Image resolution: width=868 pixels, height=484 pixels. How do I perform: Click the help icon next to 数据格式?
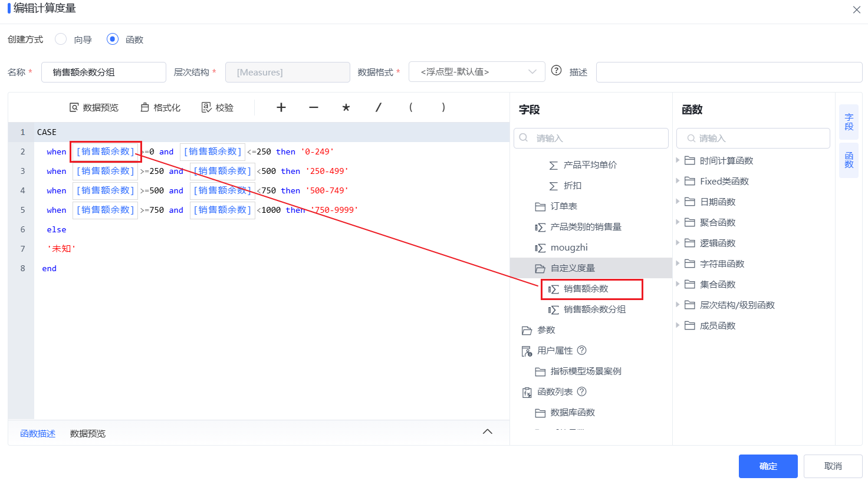556,71
